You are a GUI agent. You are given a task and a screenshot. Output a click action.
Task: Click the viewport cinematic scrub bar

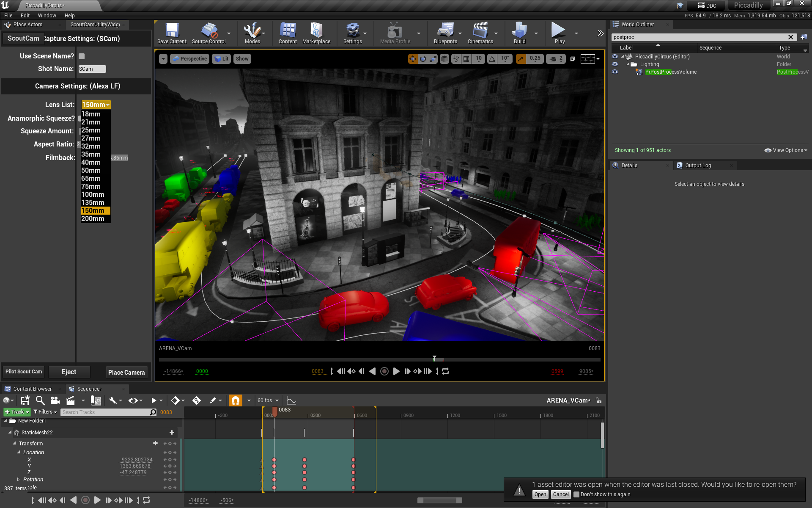[x=379, y=360]
